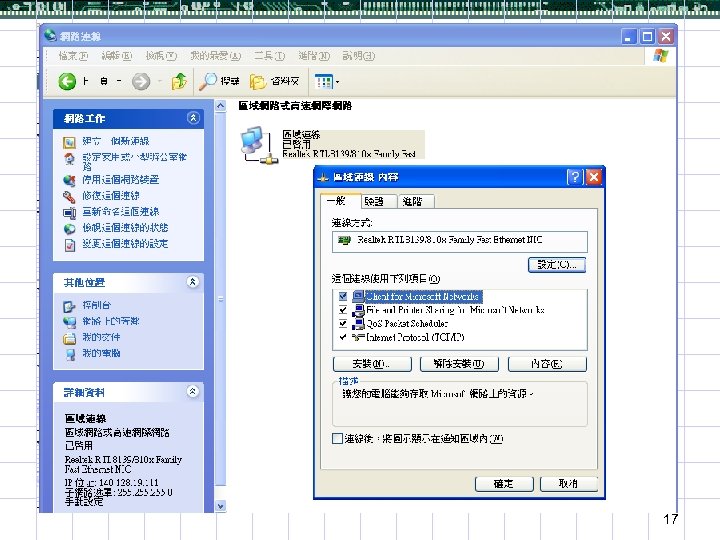The height and width of the screenshot is (540, 720).
Task: Open the Views dropdown arrow
Action: [338, 82]
